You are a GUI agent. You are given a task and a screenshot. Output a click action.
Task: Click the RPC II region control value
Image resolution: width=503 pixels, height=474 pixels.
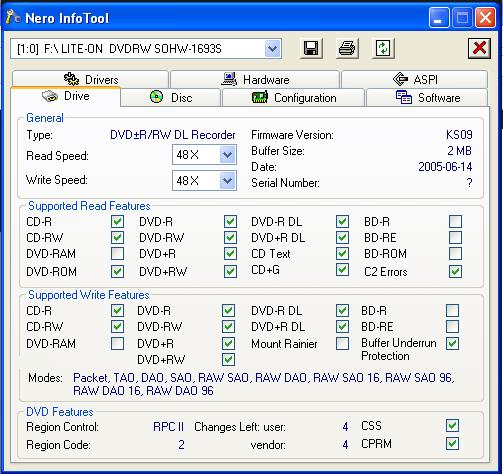(168, 427)
